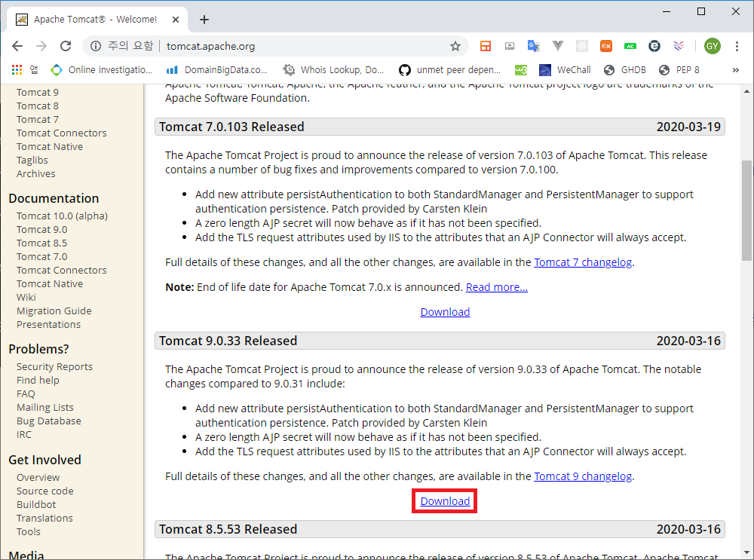
Task: Open the GY profile avatar
Action: [x=713, y=46]
